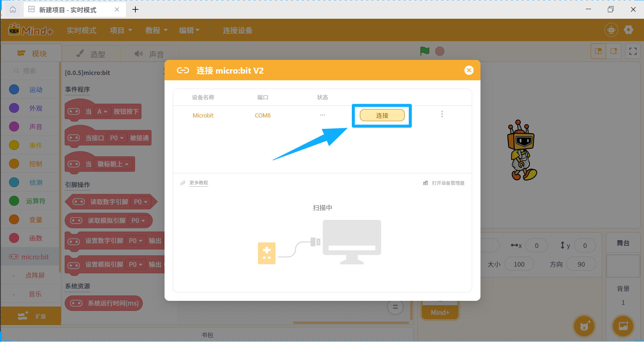Select the micro:bit block category
Viewport: 644px width, 342px height.
pos(30,257)
